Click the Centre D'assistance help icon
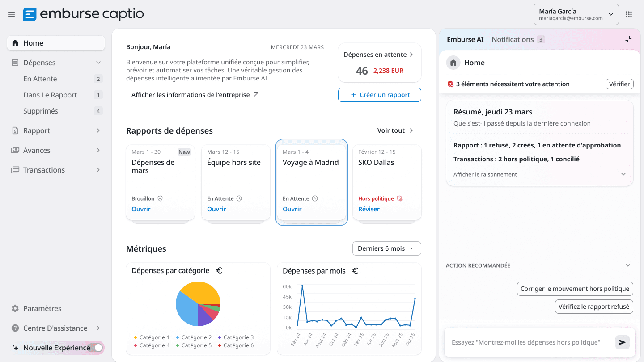The width and height of the screenshot is (644, 362). 15,328
